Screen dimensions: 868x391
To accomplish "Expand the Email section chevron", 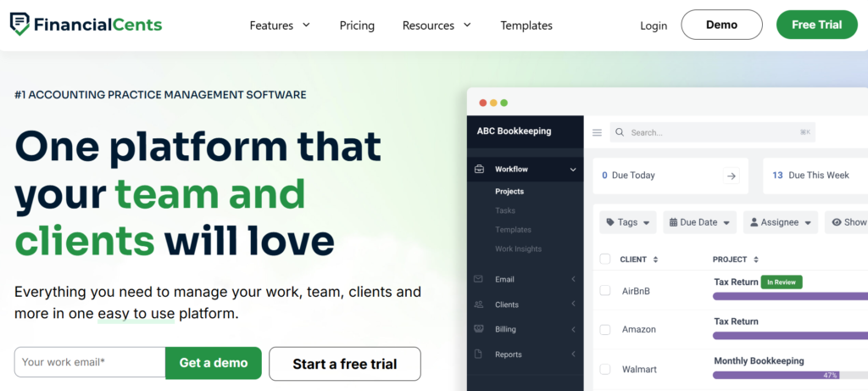I will pos(574,279).
